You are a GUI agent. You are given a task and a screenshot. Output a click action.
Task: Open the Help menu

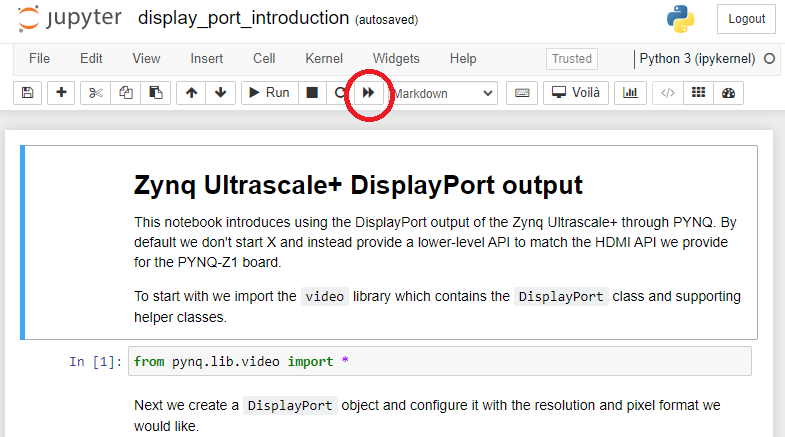pos(463,59)
